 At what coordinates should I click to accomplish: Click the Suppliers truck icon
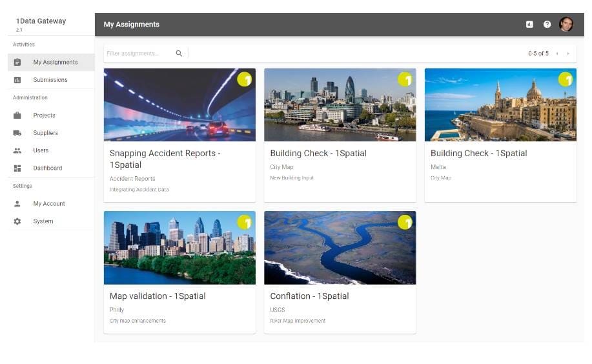17,133
